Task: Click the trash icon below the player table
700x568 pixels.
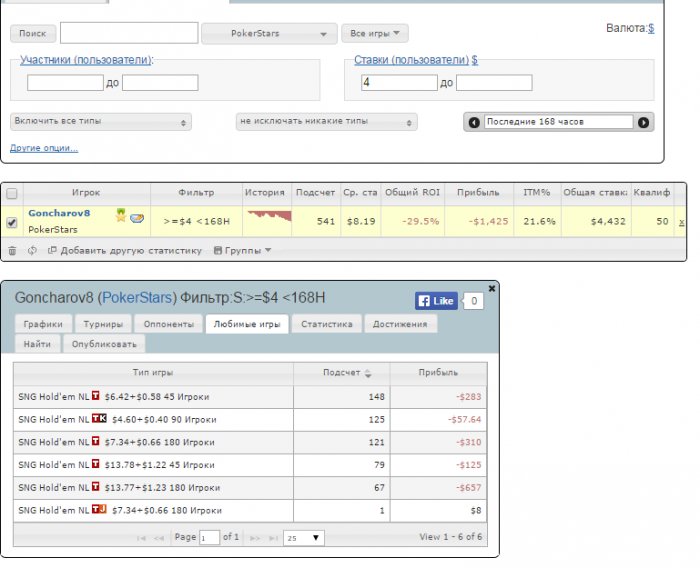Action: click(x=12, y=250)
